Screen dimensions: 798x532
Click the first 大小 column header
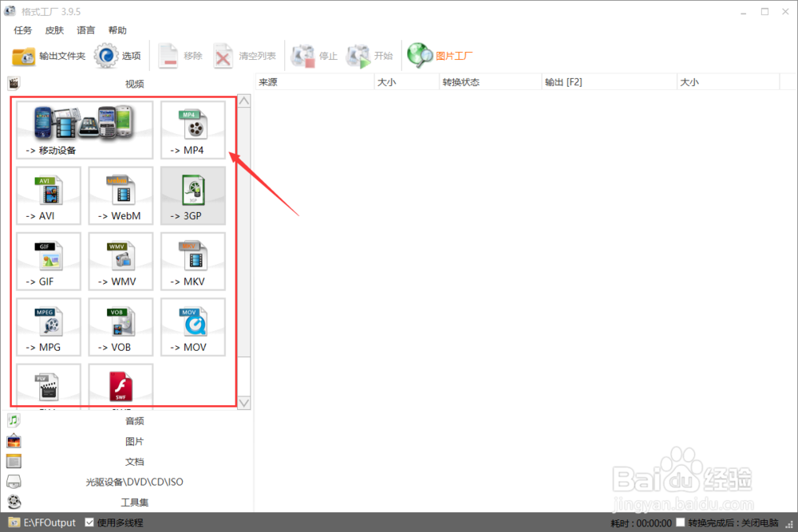(406, 82)
